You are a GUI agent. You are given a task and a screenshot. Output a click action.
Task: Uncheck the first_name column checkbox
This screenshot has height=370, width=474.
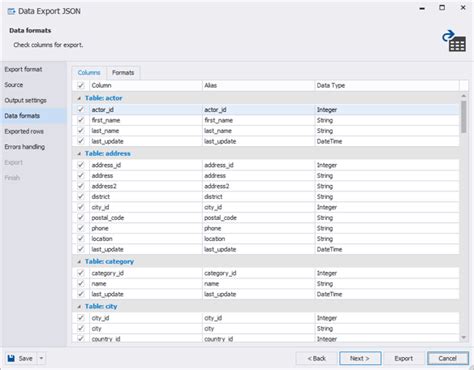[81, 120]
